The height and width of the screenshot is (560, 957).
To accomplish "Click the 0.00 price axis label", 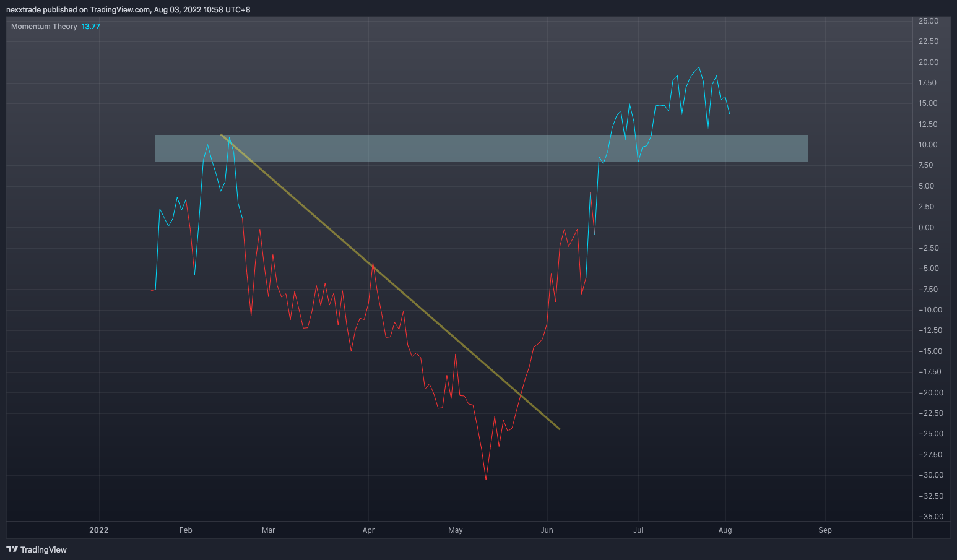I will click(x=927, y=228).
